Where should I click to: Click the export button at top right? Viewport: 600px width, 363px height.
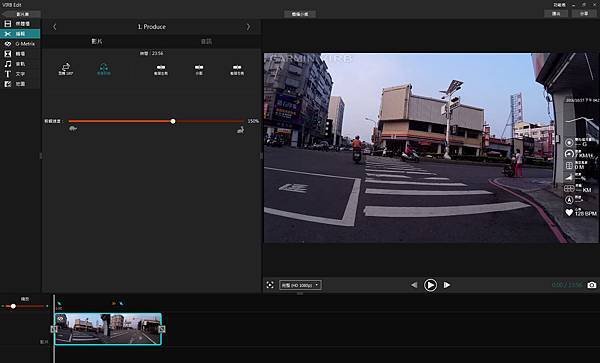(x=556, y=13)
